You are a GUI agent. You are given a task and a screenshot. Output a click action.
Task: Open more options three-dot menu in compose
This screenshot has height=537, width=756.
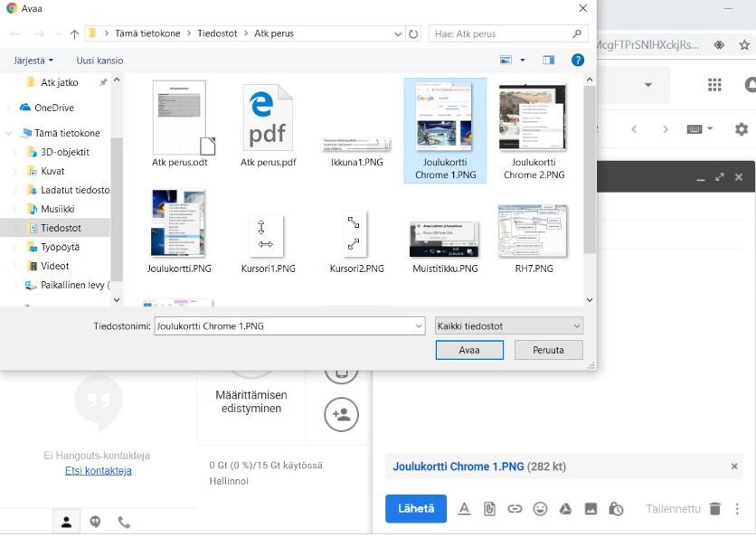737,509
